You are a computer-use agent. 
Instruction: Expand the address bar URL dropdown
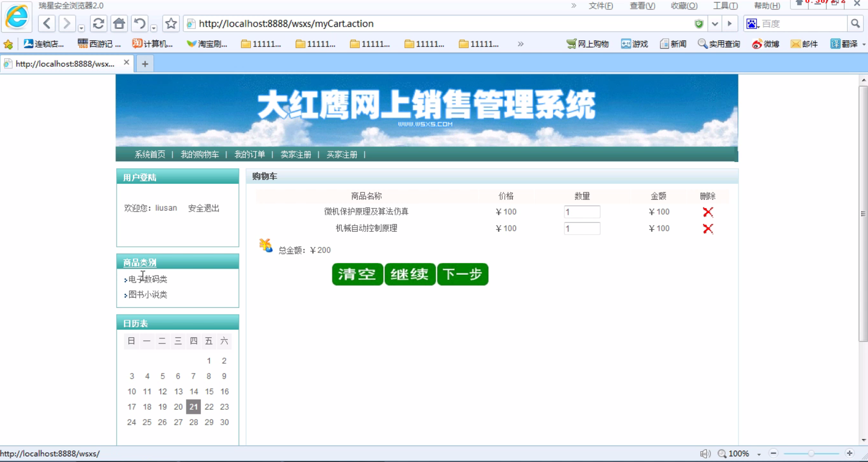[715, 24]
